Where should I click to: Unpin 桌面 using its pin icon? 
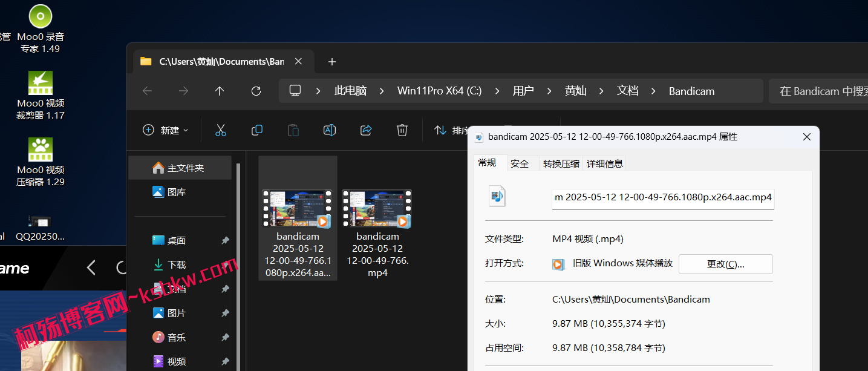pos(225,240)
